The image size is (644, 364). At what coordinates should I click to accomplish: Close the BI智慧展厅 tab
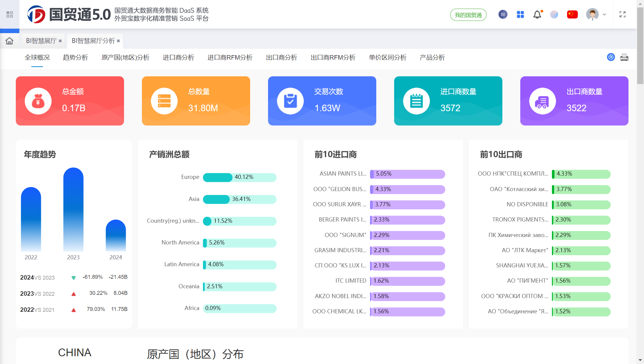click(61, 41)
